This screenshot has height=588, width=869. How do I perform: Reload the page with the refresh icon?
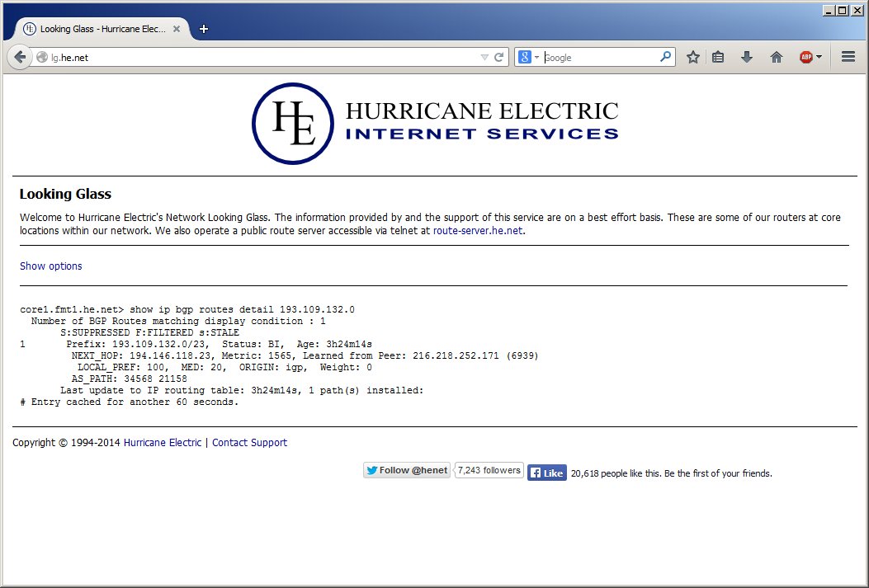[498, 57]
